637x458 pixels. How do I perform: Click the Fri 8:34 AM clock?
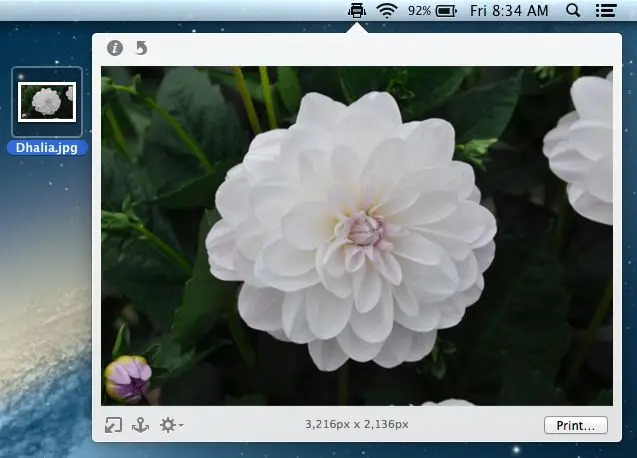(509, 11)
